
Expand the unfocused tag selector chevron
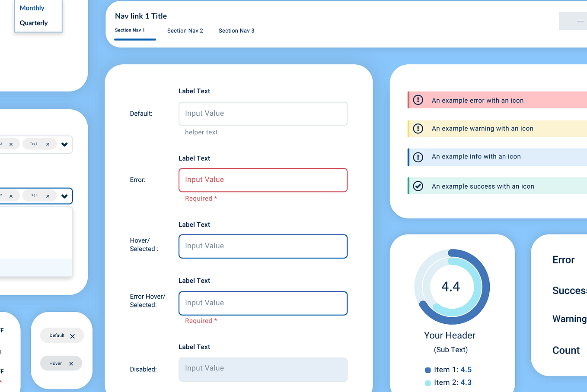64,144
